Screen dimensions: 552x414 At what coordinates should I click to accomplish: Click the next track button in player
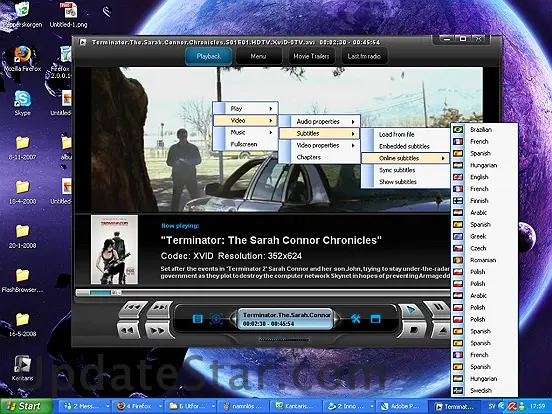(x=159, y=309)
